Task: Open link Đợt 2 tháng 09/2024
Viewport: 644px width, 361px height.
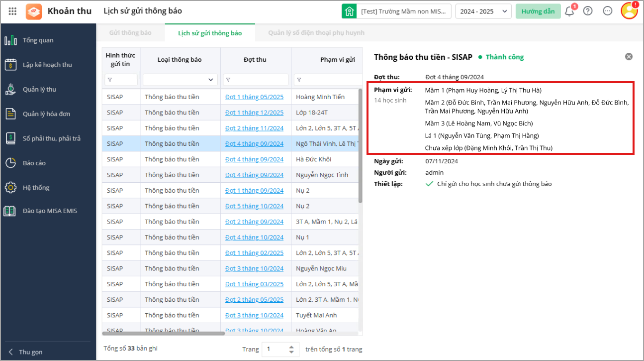Action: (x=254, y=222)
